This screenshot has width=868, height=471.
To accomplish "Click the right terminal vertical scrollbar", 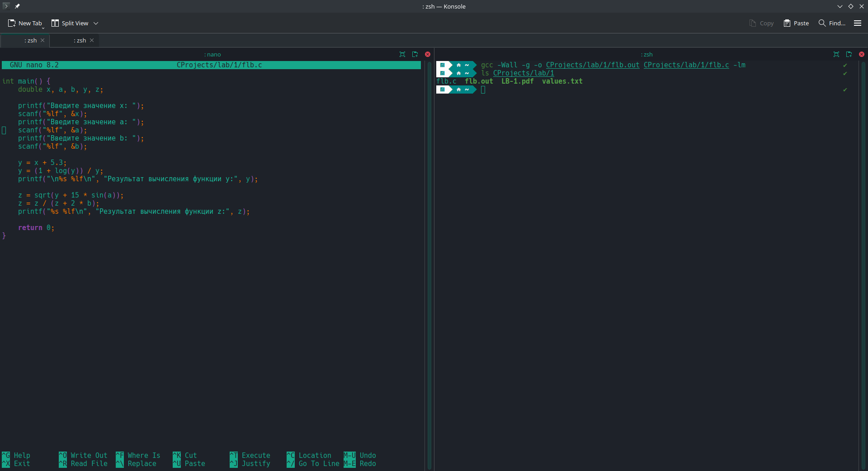I will point(863,266).
